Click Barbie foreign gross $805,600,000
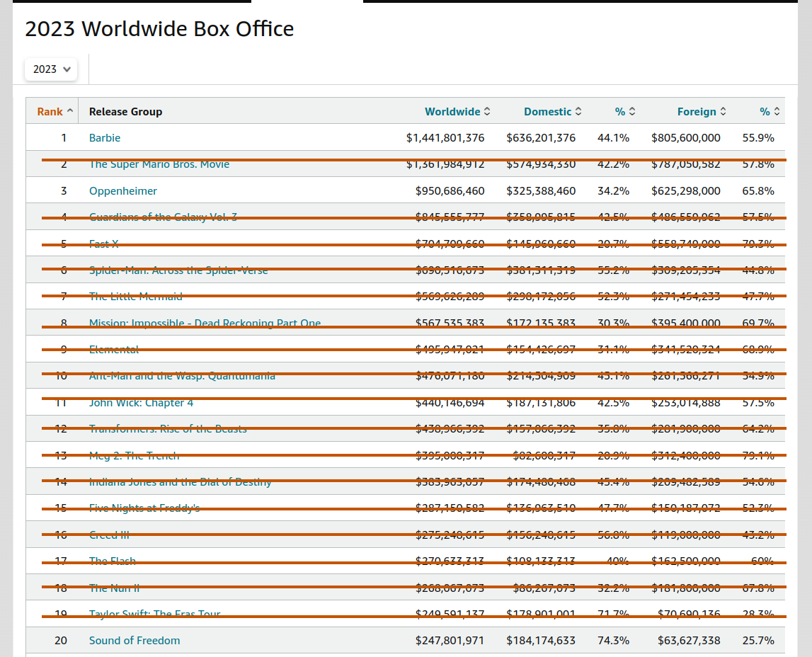 pos(686,138)
